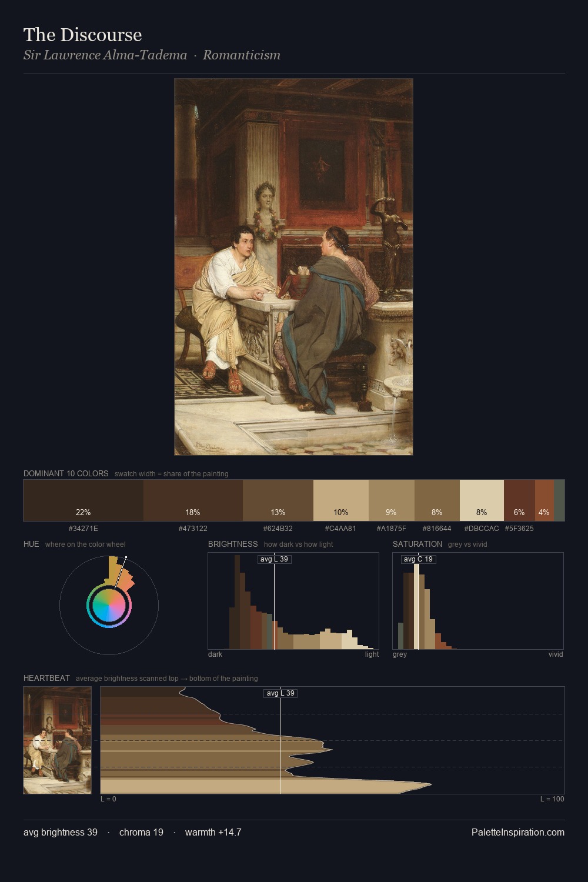Click the 4% rust-orange swatch
The width and height of the screenshot is (588, 882).
tap(544, 500)
